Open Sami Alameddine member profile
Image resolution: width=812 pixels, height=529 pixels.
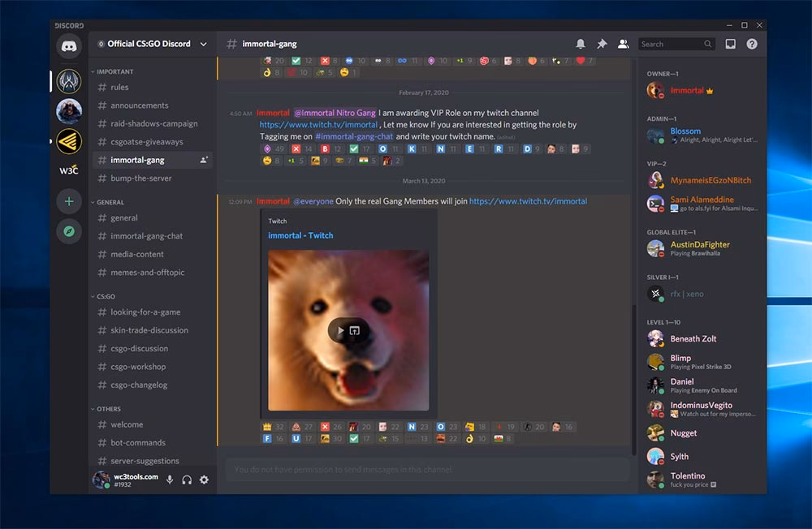pyautogui.click(x=700, y=204)
